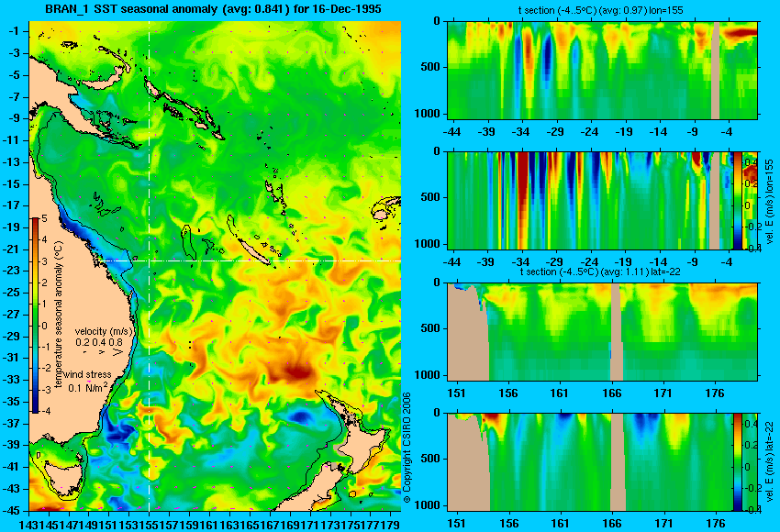Open the temperature section plot for lat=-22
The image size is (780, 532).
[x=602, y=332]
